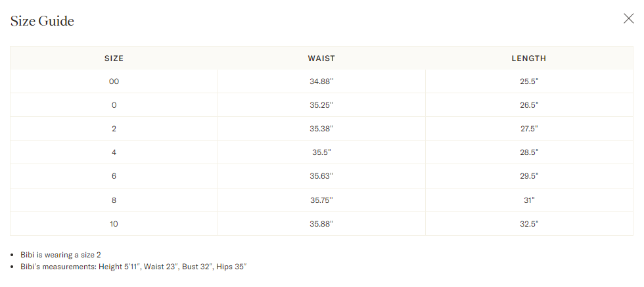Click the WAIST column header
The image size is (644, 287).
pyautogui.click(x=321, y=58)
